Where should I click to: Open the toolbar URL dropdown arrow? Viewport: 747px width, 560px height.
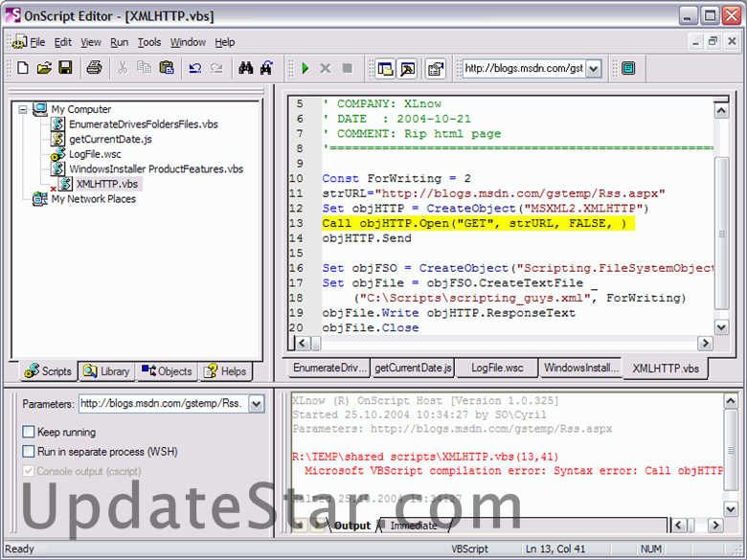593,69
